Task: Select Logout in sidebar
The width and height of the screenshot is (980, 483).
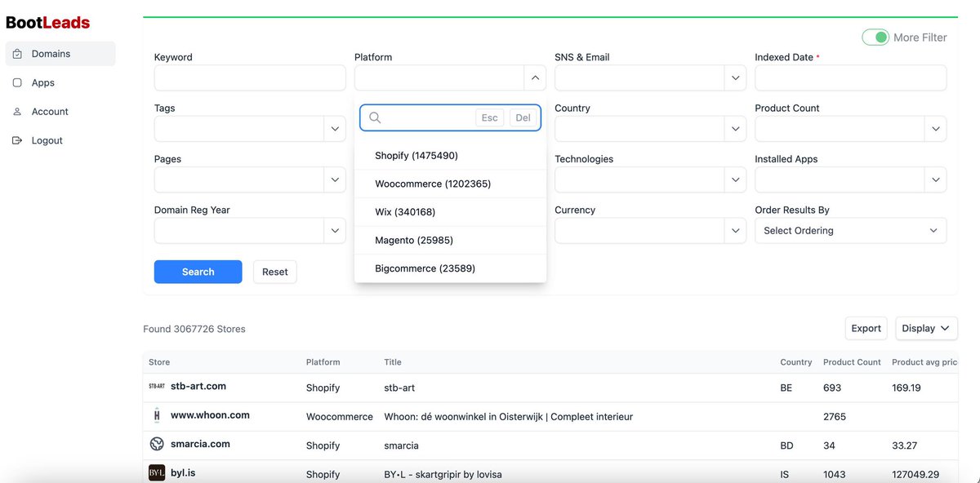Action: (60, 140)
